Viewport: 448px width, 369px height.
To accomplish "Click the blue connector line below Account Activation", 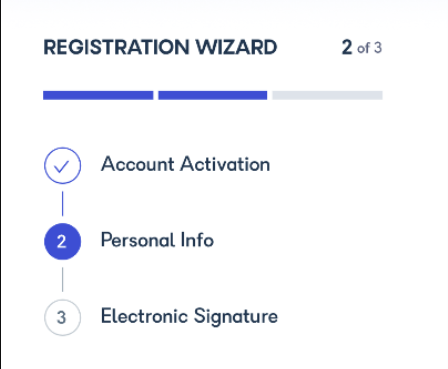I will pos(62,203).
